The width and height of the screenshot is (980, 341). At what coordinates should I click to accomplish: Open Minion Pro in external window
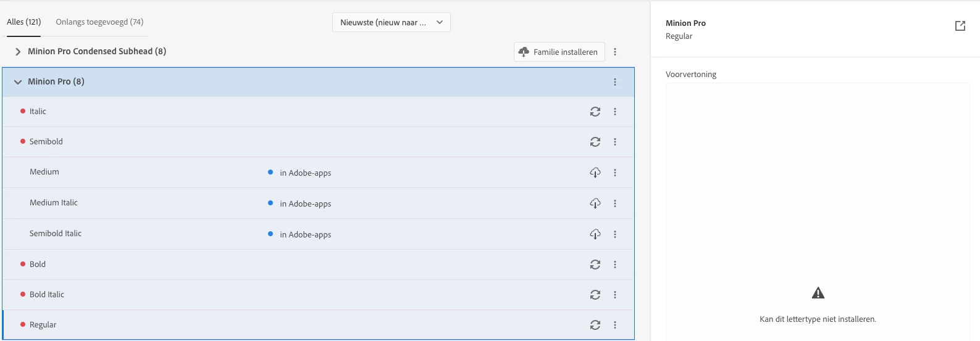click(960, 26)
